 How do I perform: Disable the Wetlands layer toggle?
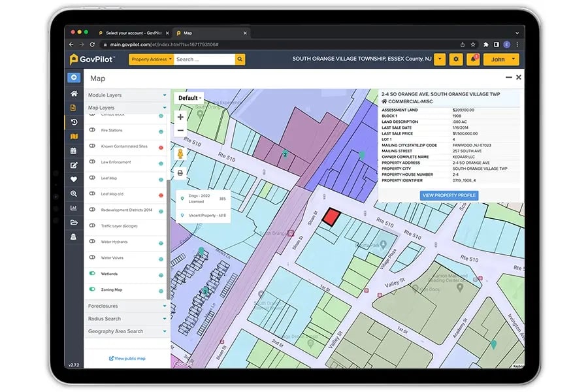tap(93, 274)
